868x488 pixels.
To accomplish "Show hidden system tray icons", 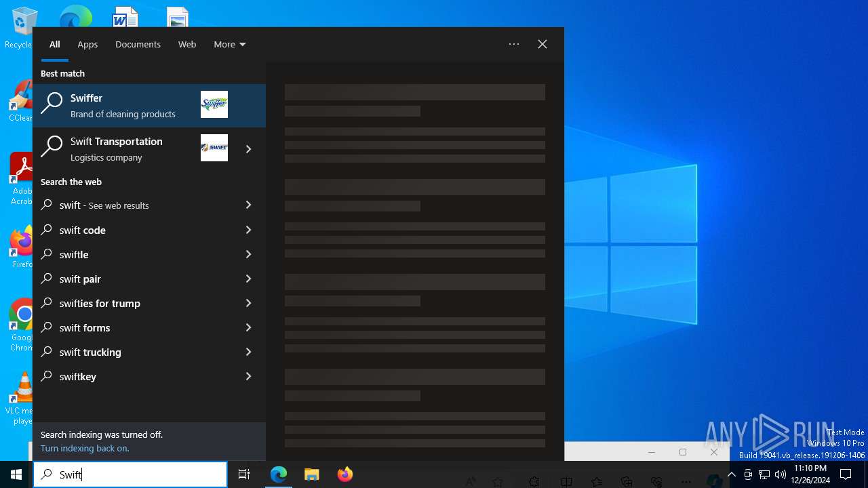I will (x=732, y=474).
